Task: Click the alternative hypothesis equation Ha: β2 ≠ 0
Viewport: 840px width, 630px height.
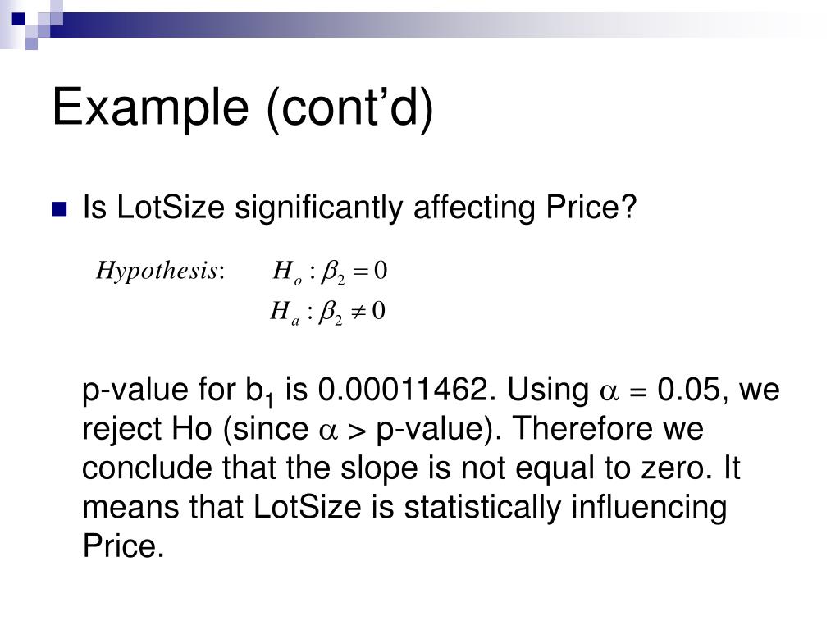Action: pyautogui.click(x=327, y=312)
